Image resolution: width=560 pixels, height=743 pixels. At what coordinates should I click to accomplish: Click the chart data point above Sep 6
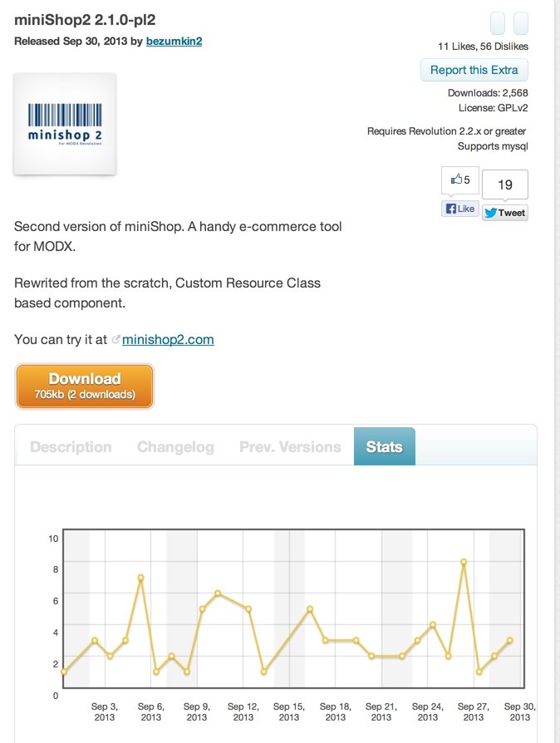(x=140, y=578)
